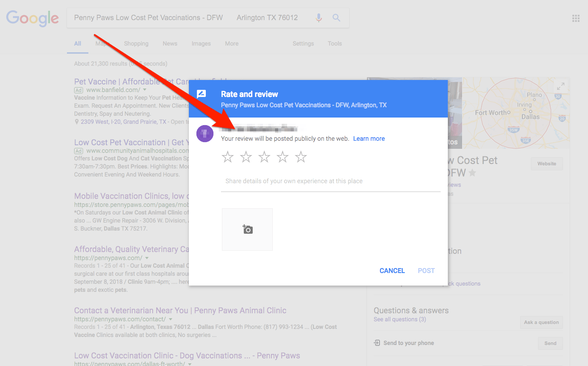Open Contact a Veterinarian Near You result
588x366 pixels.
180,311
